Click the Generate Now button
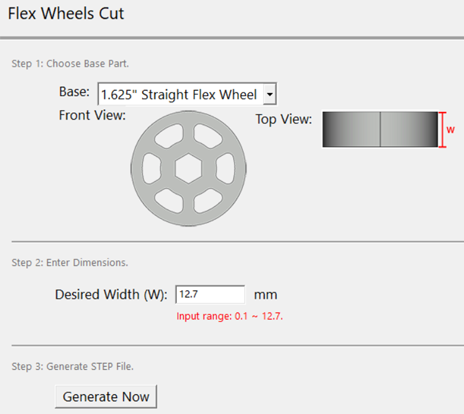The image size is (464, 414). pos(106,397)
